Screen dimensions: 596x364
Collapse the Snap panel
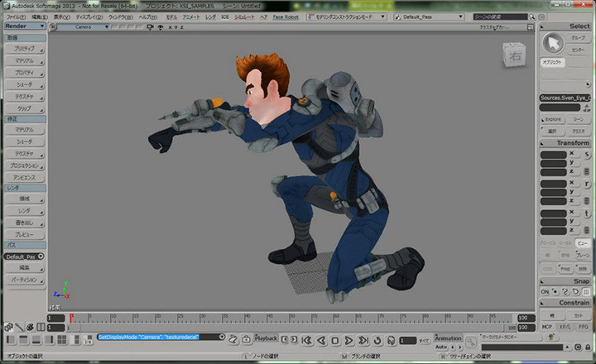542,281
